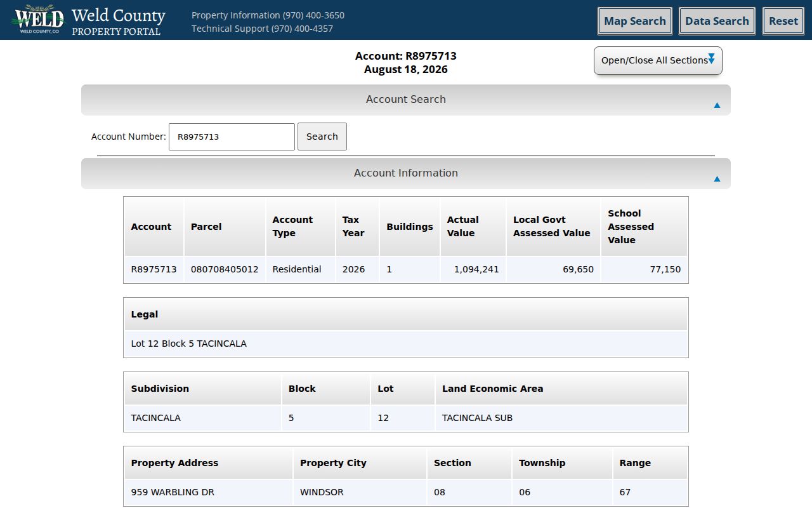Click the TACINCALA SUB land economic area
This screenshot has height=508, width=812.
(477, 418)
